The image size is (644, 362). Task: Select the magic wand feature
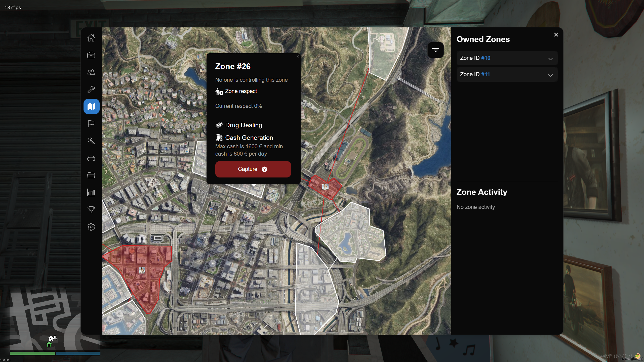[91, 141]
